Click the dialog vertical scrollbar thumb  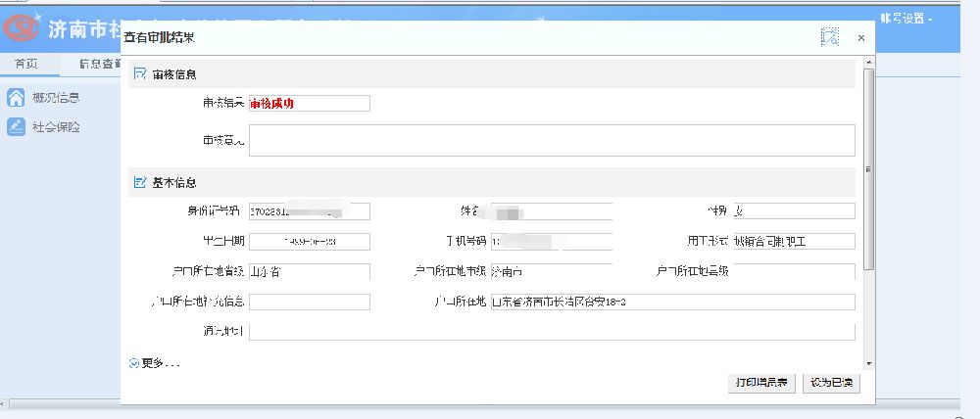pos(868,169)
